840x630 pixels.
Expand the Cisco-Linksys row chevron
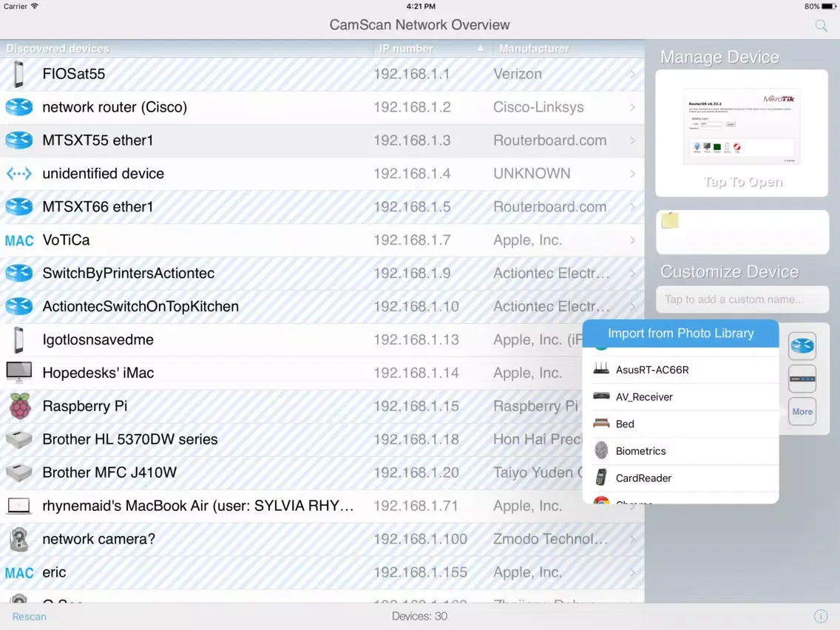click(633, 107)
